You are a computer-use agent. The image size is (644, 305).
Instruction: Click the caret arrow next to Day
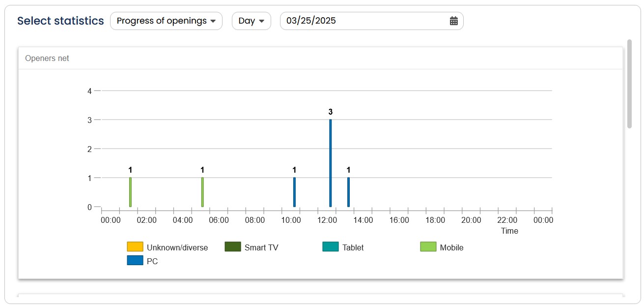point(262,21)
